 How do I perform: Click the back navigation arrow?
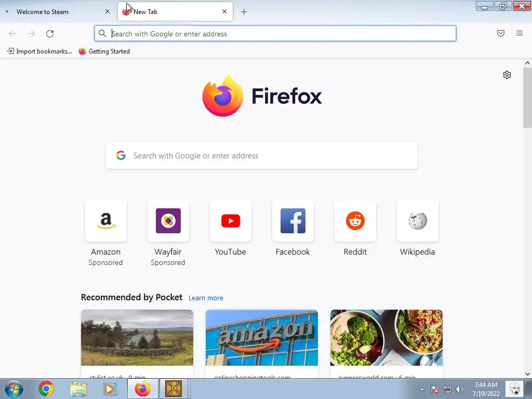pos(12,34)
